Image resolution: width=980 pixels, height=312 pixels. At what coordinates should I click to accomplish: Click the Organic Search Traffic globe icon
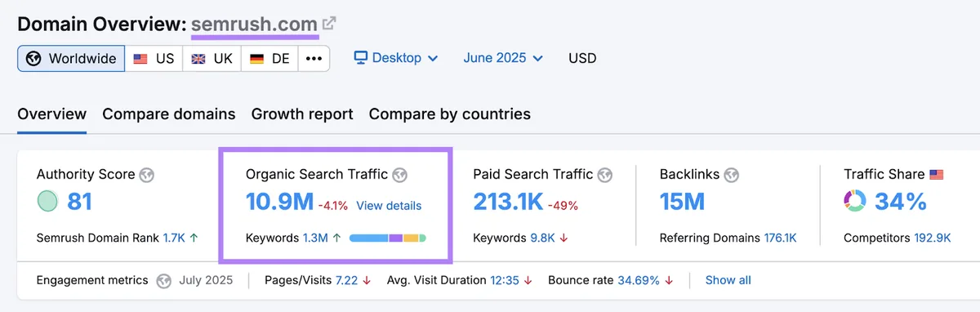(400, 174)
